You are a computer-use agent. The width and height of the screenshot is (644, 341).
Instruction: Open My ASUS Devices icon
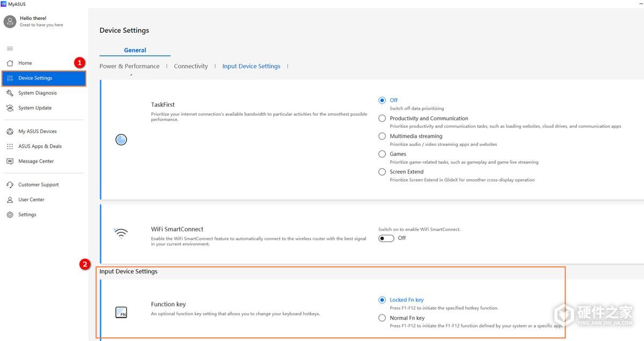[x=10, y=132]
